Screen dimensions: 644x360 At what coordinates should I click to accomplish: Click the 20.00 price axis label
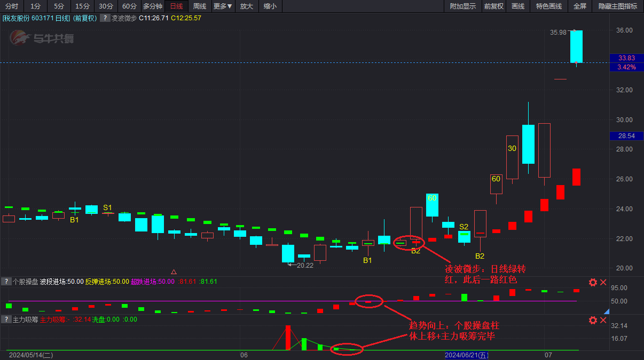coord(625,268)
